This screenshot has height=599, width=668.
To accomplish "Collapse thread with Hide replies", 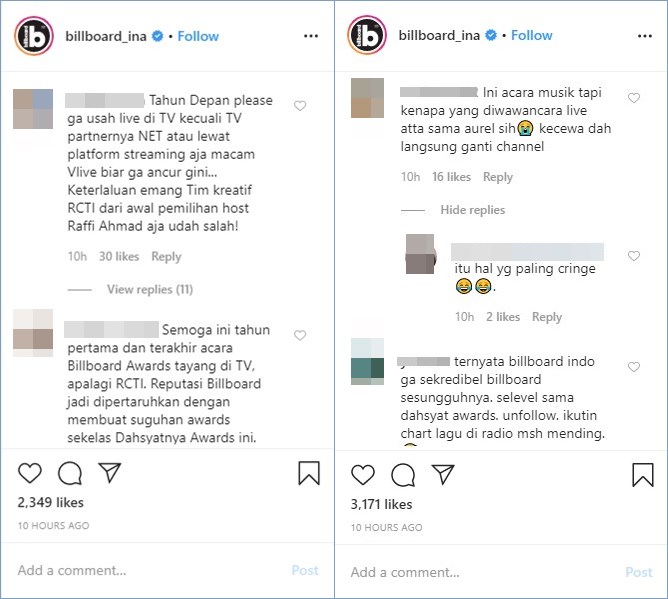I will [x=472, y=210].
